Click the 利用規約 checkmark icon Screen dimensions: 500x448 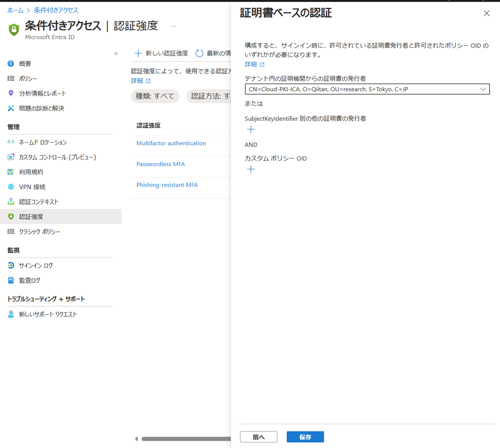click(11, 172)
